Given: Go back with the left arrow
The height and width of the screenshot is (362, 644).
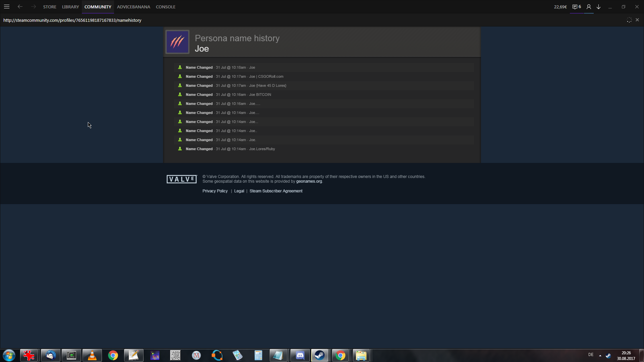Looking at the screenshot, I should point(20,7).
